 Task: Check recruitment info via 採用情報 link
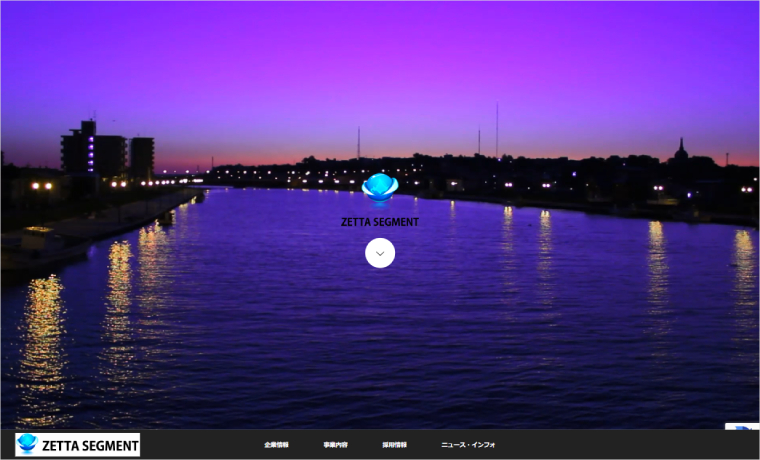394,445
